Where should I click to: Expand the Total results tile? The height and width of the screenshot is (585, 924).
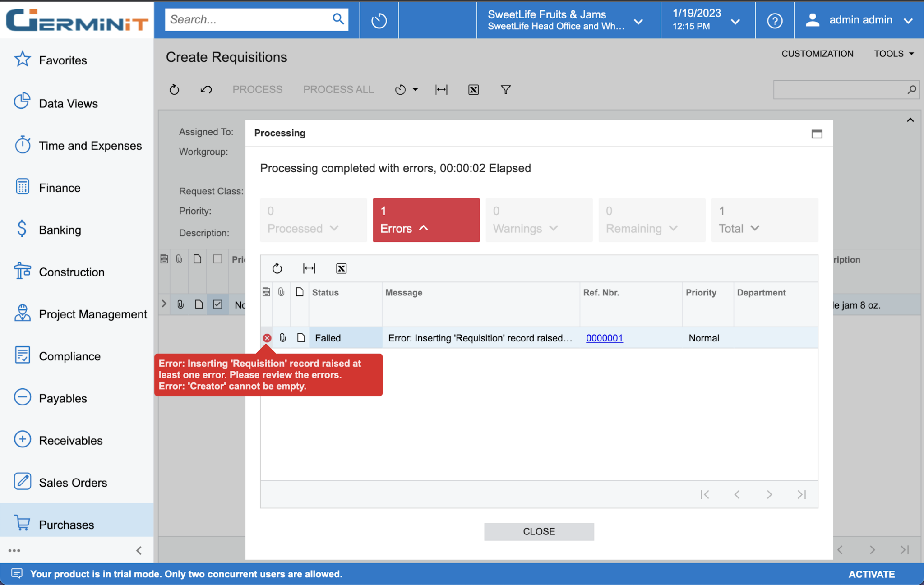[x=765, y=220]
